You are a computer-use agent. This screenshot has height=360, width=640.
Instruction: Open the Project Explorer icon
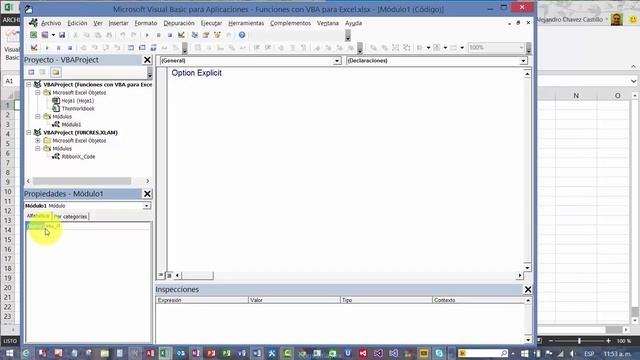point(195,35)
